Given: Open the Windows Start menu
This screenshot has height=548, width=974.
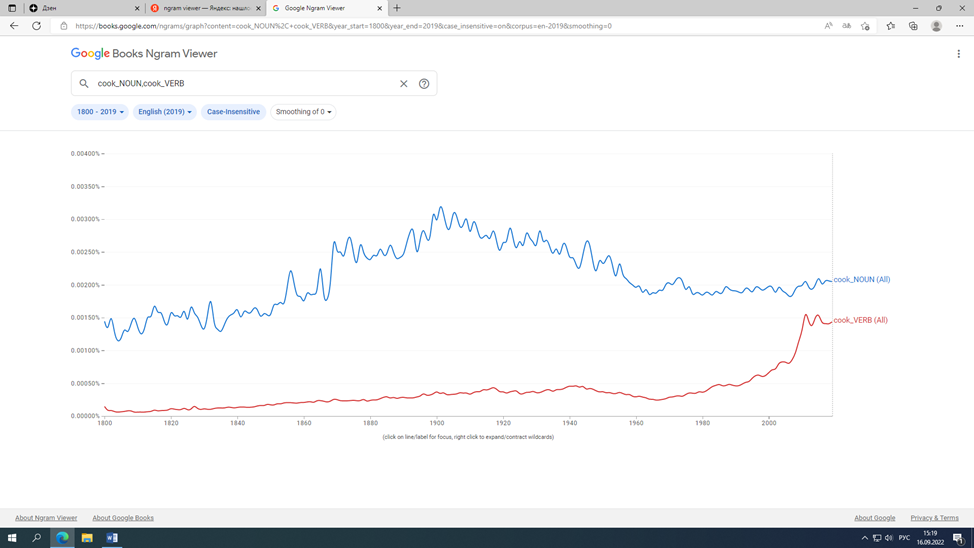Looking at the screenshot, I should pos(12,538).
